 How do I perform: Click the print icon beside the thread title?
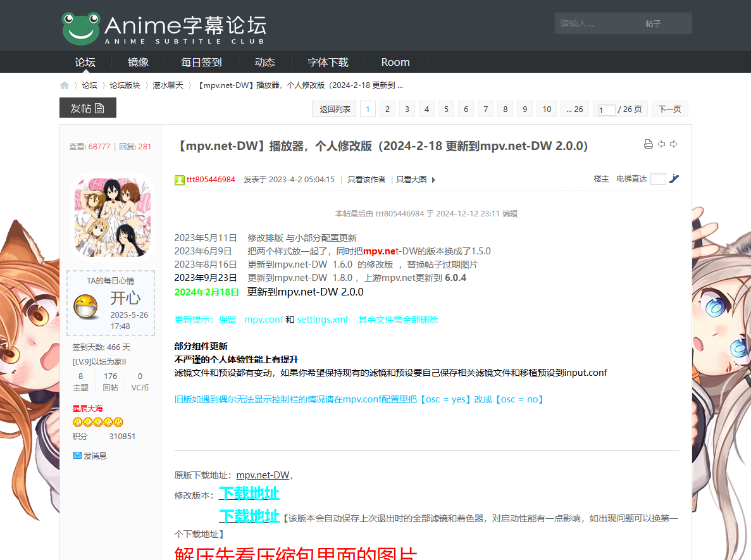(648, 144)
